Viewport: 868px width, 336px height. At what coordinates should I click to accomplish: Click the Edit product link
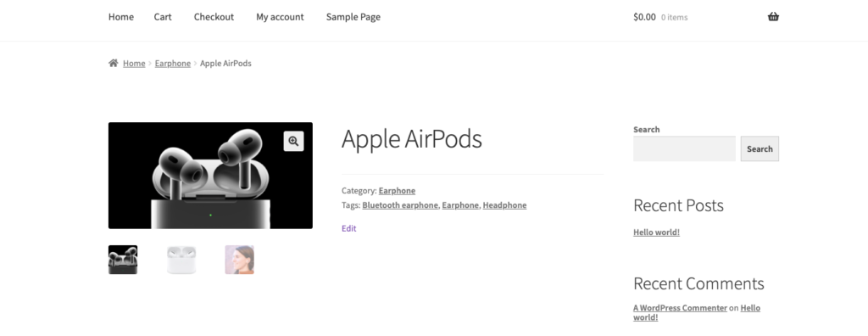(x=348, y=228)
